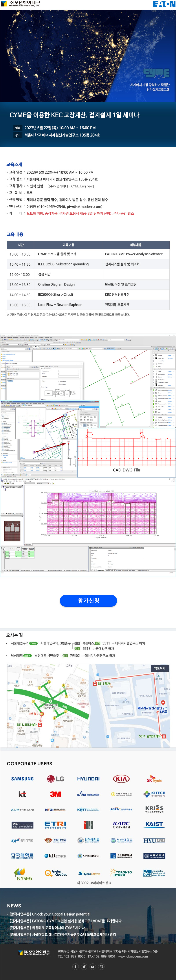Select the Load Flow - Newton Raphson cell
The height and width of the screenshot is (980, 176).
click(x=68, y=305)
